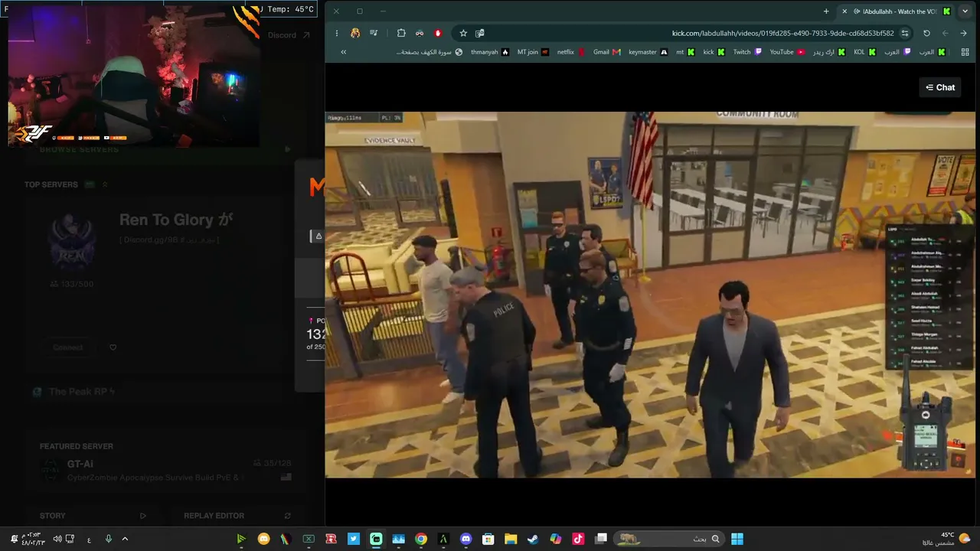Image resolution: width=980 pixels, height=551 pixels.
Task: Open the Copilot icon on the taskbar
Action: [x=556, y=539]
